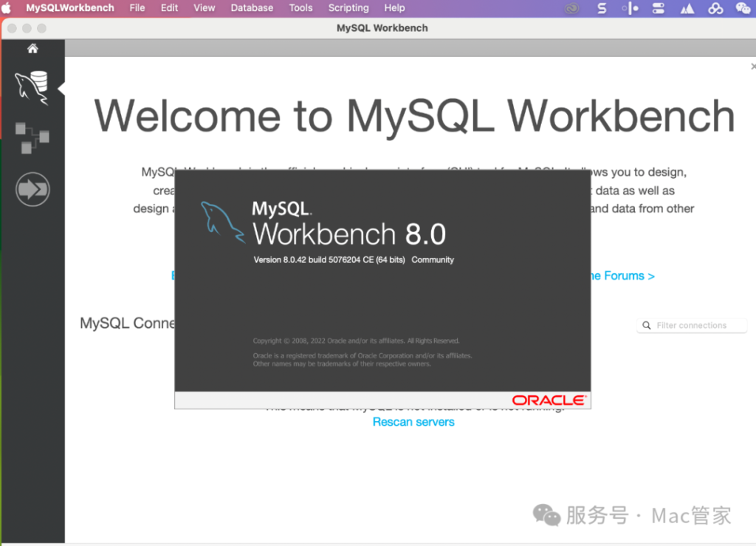
Task: Open the Tools menu
Action: 300,8
